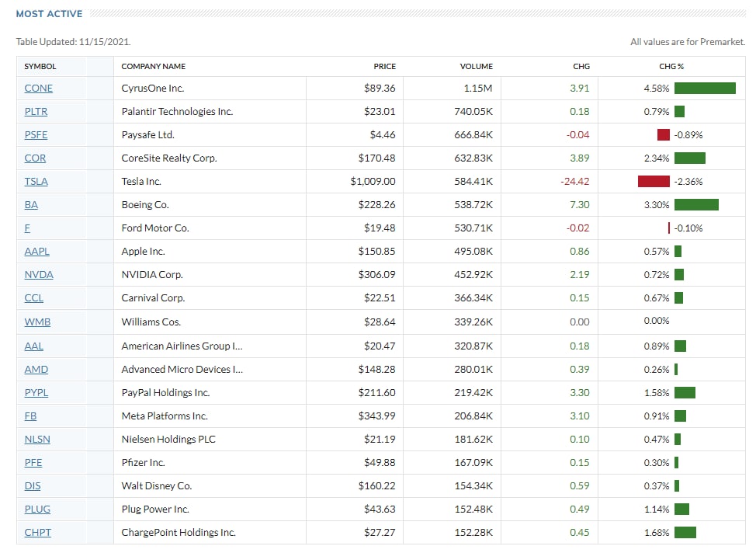Open the NLSN ticker link
Viewport: 756px width, 553px height.
pos(37,440)
